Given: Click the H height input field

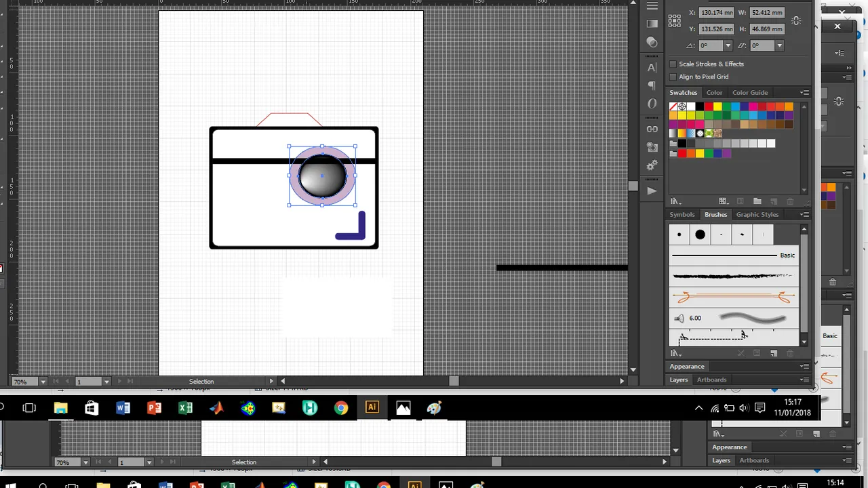Looking at the screenshot, I should click(x=768, y=29).
